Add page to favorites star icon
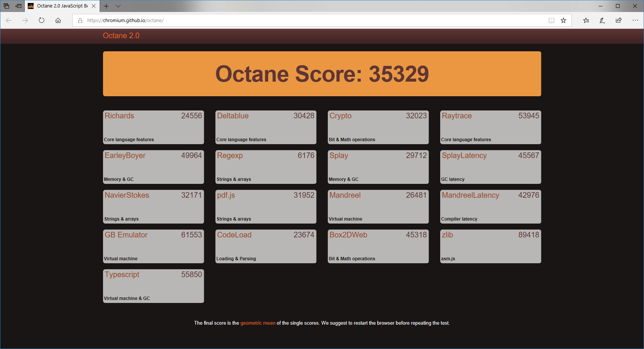Viewport: 644px width, 349px height. pyautogui.click(x=563, y=20)
